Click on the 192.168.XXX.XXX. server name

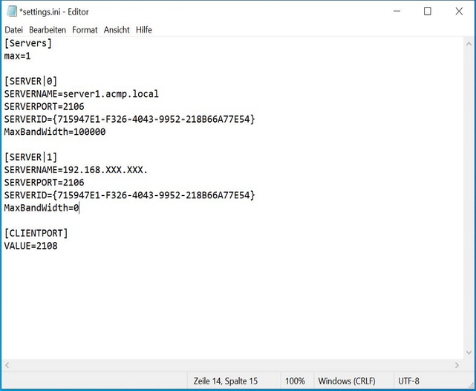tap(105, 170)
